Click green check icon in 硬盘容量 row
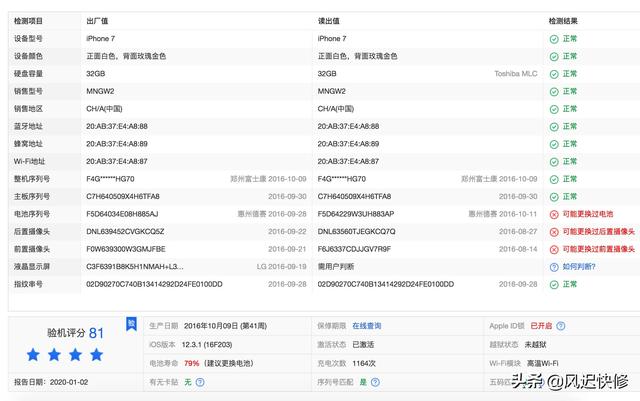The image size is (640, 401). pos(554,74)
